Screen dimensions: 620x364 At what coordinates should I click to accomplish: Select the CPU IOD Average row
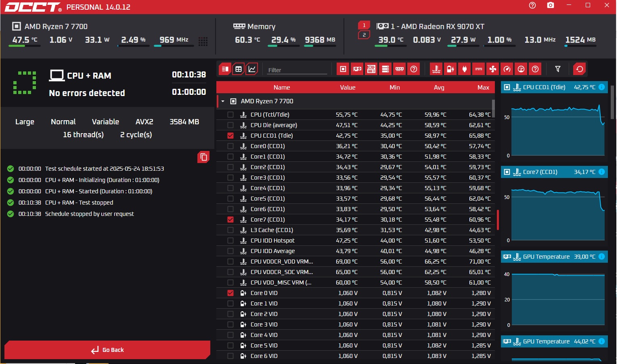point(356,251)
